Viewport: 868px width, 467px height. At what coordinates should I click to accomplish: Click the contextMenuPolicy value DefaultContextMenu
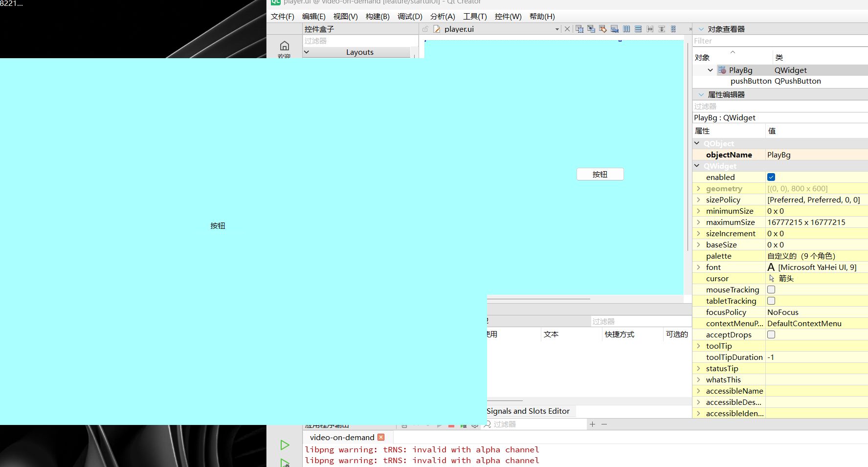tap(816, 323)
